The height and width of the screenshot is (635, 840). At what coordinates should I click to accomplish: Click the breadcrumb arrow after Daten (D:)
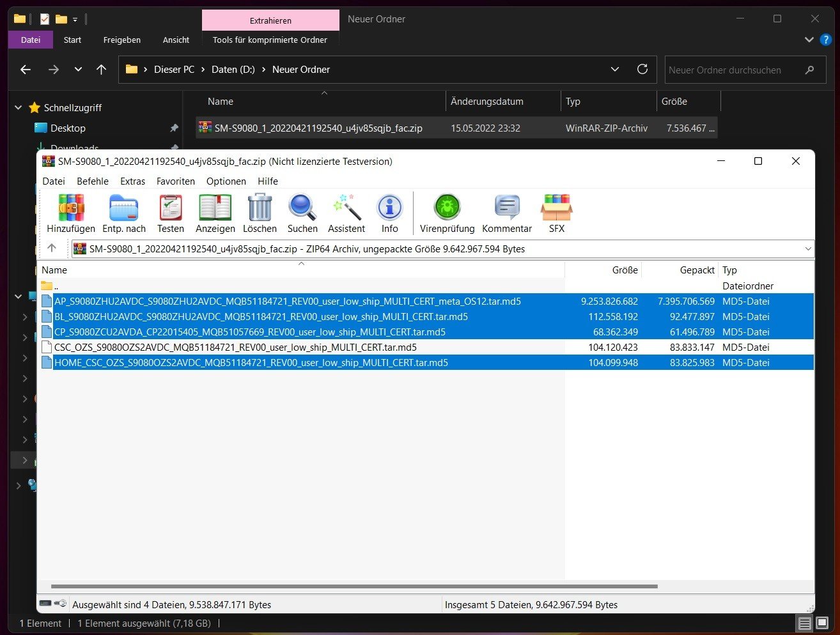pyautogui.click(x=263, y=70)
